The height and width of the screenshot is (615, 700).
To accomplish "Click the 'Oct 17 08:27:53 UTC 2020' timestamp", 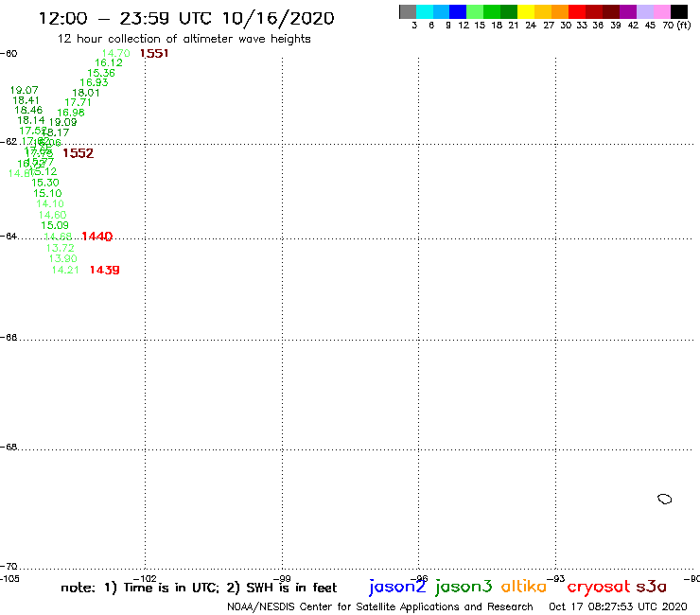I will [618, 607].
